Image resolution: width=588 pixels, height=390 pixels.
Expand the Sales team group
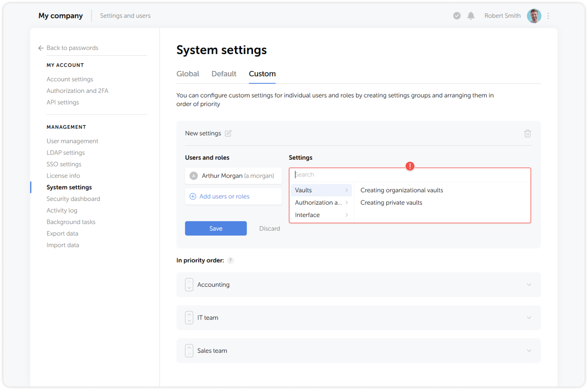(529, 350)
